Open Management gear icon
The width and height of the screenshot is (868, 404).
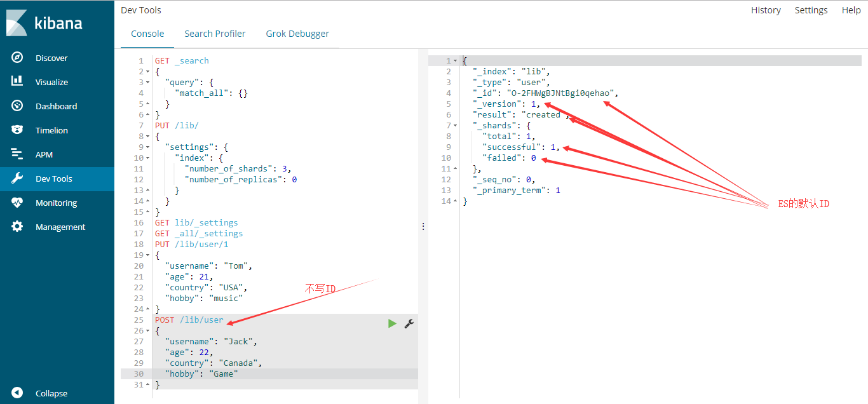[x=17, y=227]
